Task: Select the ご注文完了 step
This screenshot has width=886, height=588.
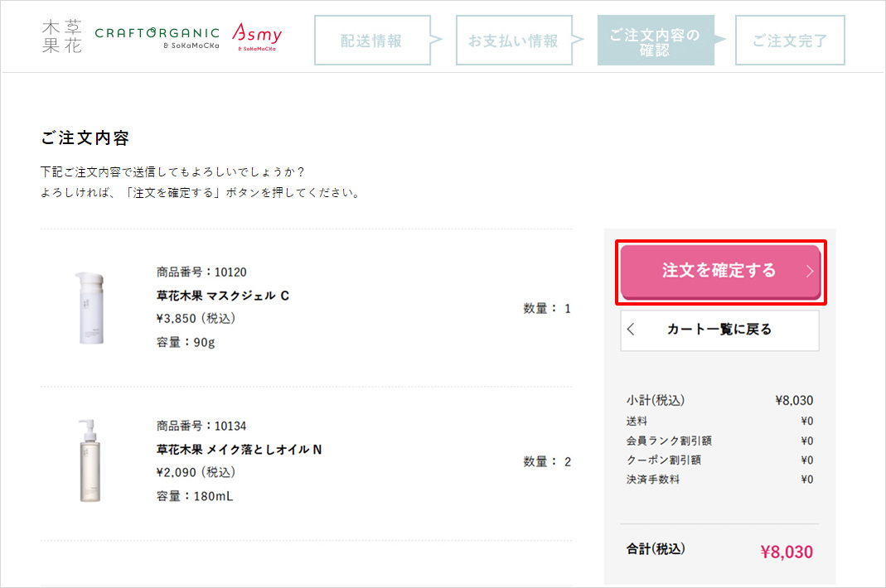Action: pos(790,40)
